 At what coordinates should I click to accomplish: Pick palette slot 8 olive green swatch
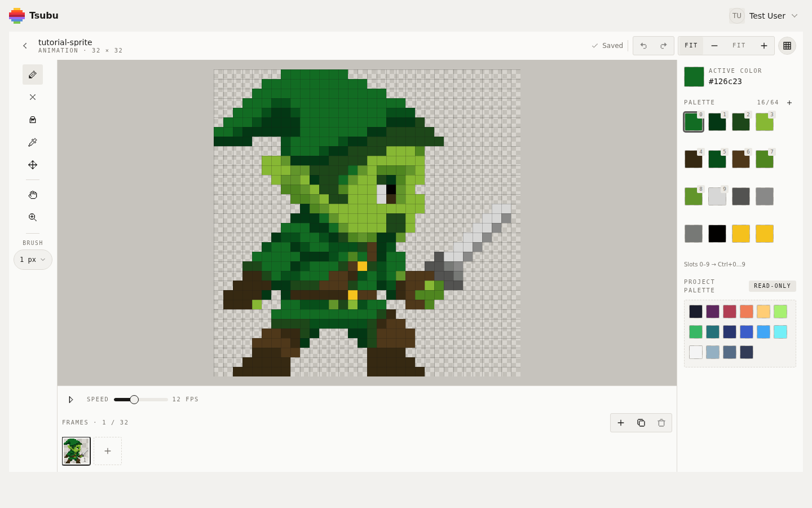[694, 196]
